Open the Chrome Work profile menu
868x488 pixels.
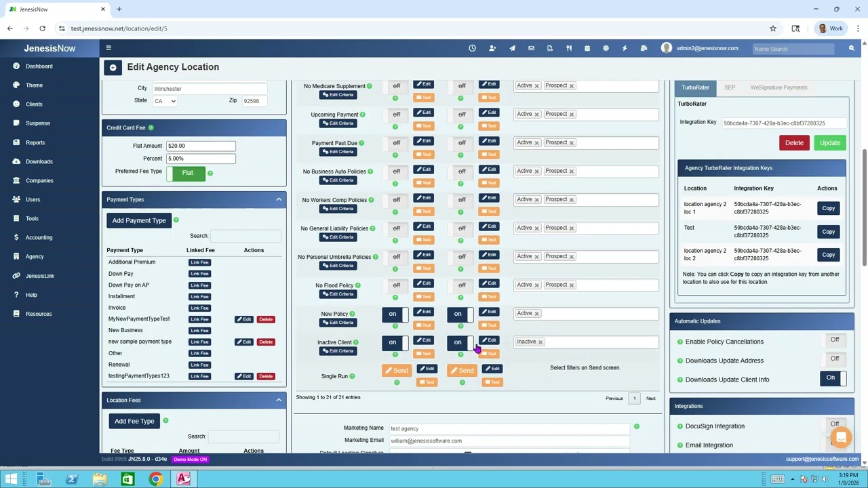coord(830,28)
